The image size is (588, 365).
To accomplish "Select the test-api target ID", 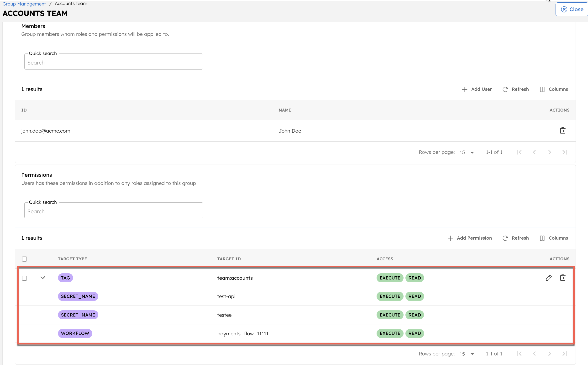I will [226, 296].
